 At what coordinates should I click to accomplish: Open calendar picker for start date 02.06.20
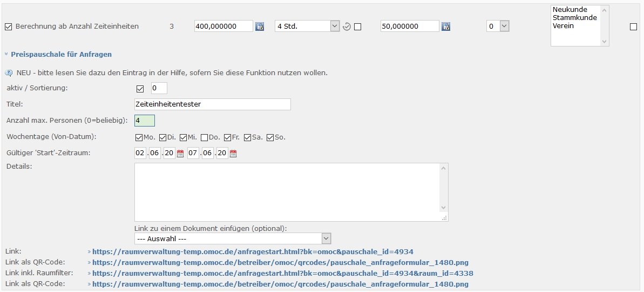coord(180,154)
